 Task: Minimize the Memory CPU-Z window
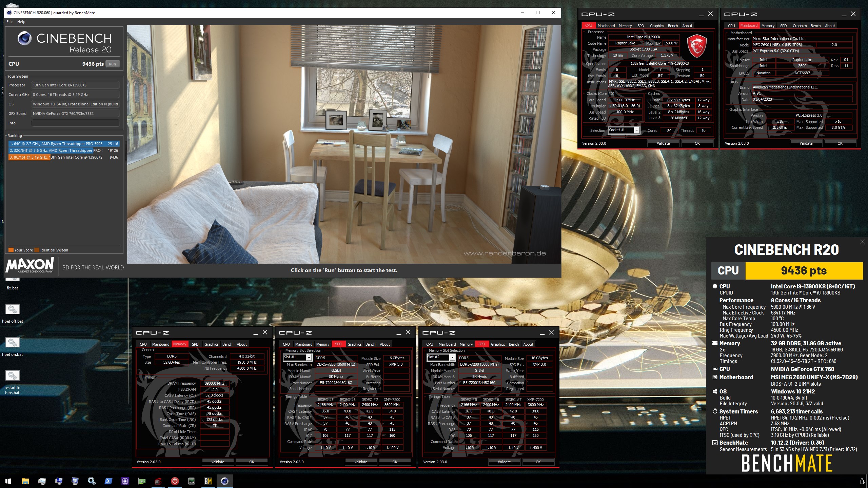coord(256,333)
